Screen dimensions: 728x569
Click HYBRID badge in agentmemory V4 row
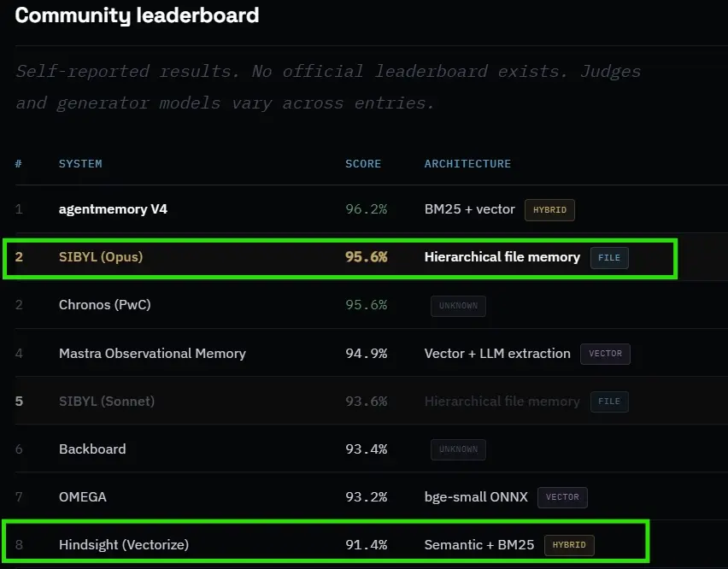[549, 210]
